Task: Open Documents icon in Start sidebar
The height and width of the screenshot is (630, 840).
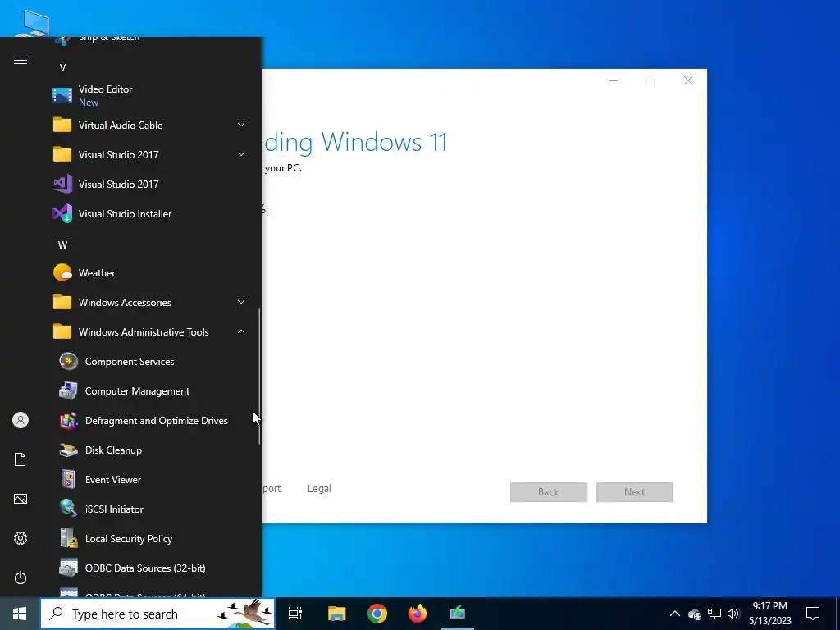Action: pyautogui.click(x=21, y=459)
